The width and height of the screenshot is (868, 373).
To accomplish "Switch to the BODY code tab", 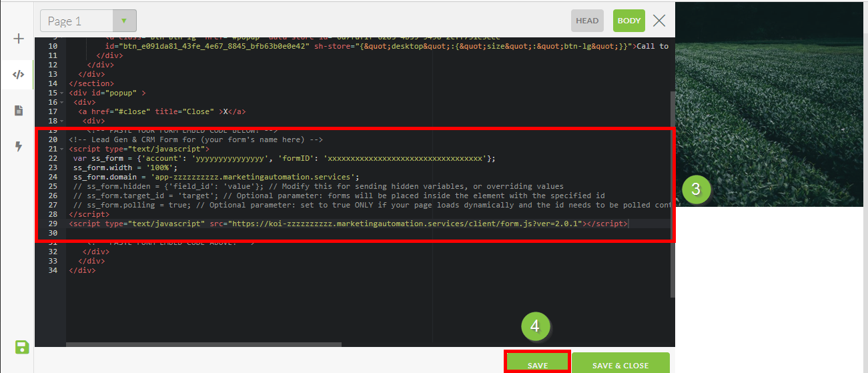I will (x=629, y=21).
